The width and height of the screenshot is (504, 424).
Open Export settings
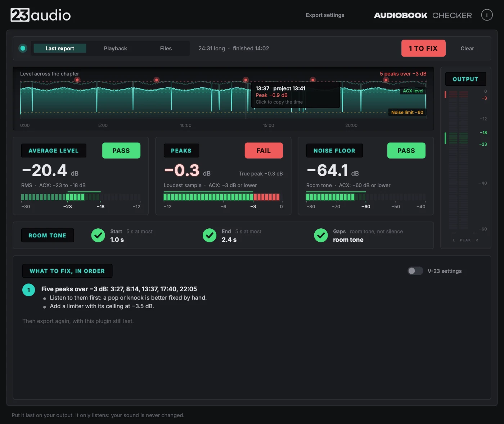point(325,15)
